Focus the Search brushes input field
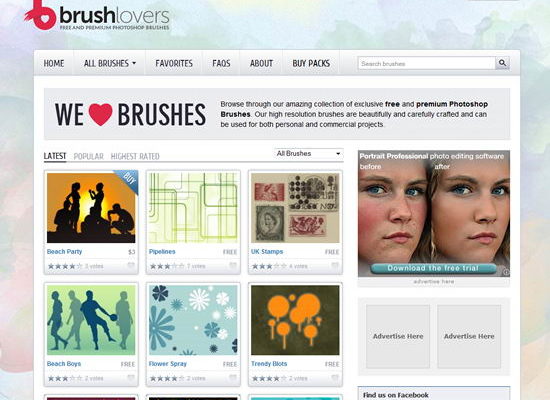 tap(427, 64)
